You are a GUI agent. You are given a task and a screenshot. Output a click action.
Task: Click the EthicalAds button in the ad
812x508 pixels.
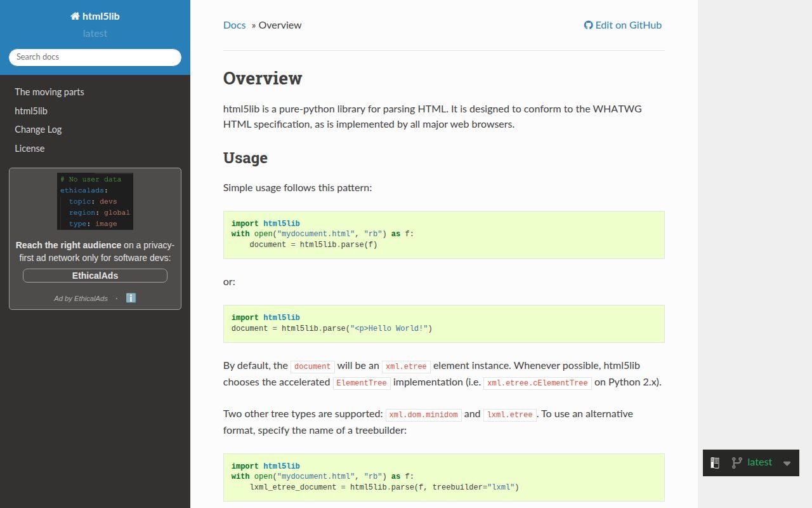pos(95,276)
